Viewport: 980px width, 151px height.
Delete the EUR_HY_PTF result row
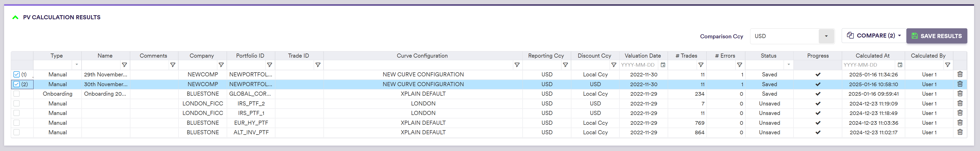tap(959, 122)
